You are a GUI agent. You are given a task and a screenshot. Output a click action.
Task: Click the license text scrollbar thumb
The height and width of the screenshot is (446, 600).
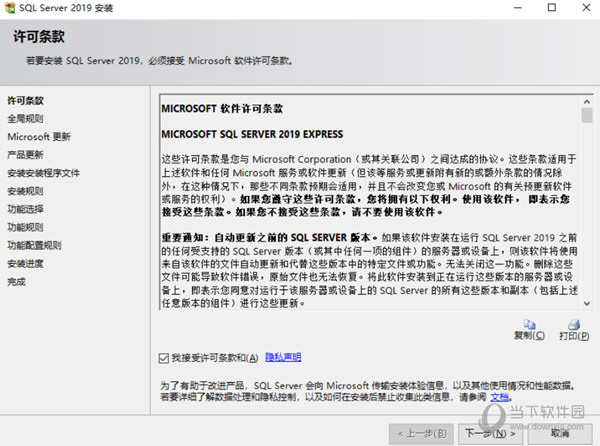[587, 116]
